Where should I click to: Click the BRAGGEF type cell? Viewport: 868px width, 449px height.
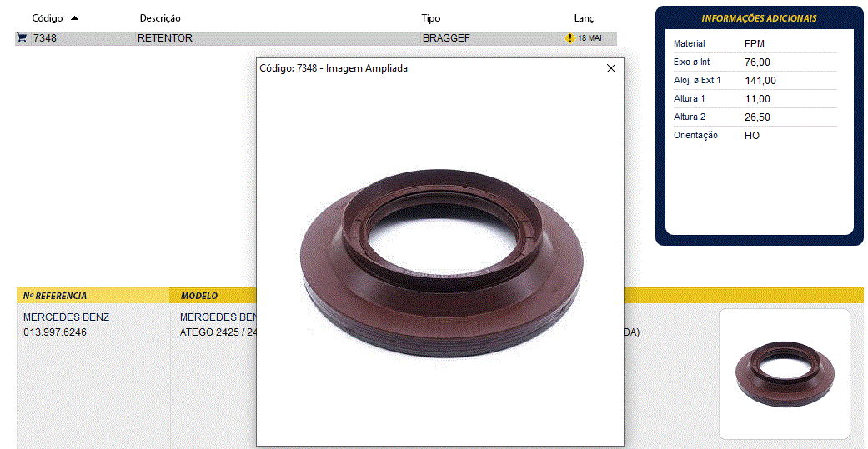(x=446, y=38)
